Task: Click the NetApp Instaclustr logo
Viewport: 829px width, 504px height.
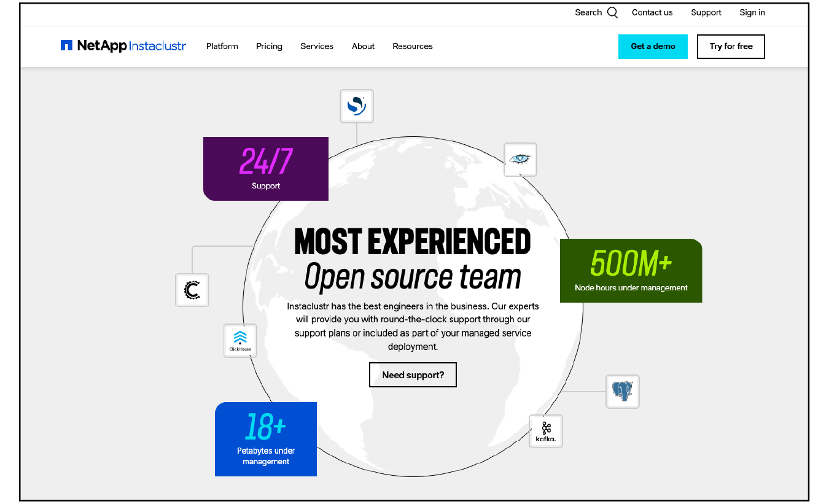Action: [x=122, y=45]
